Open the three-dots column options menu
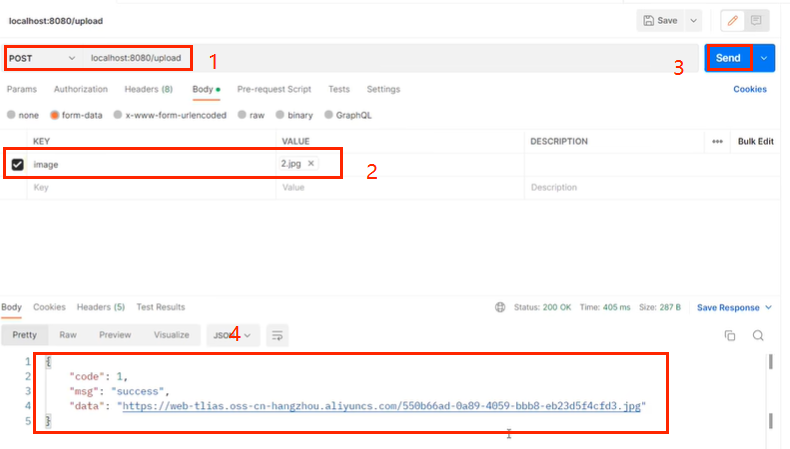Viewport: 790px width, 449px height. point(717,142)
